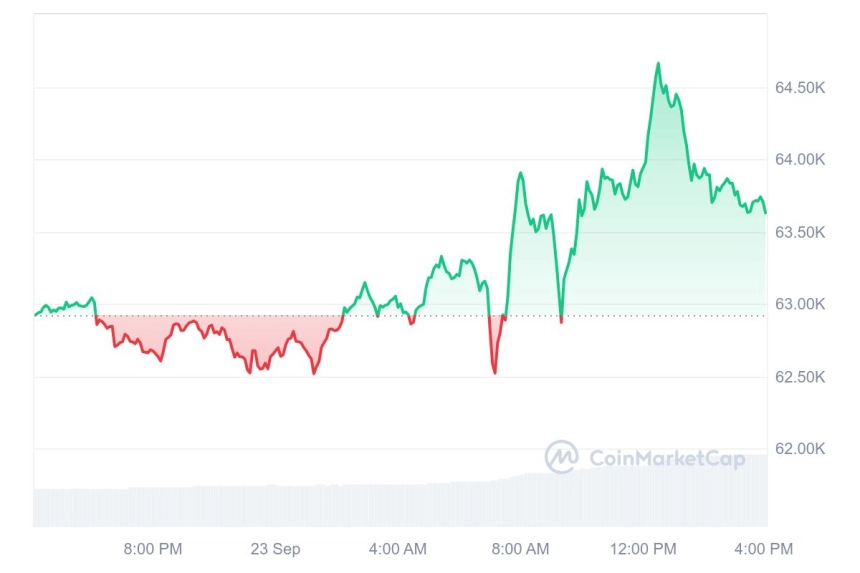Click the CoinMarketCap logo icon
This screenshot has height=573, width=860.
[x=561, y=456]
